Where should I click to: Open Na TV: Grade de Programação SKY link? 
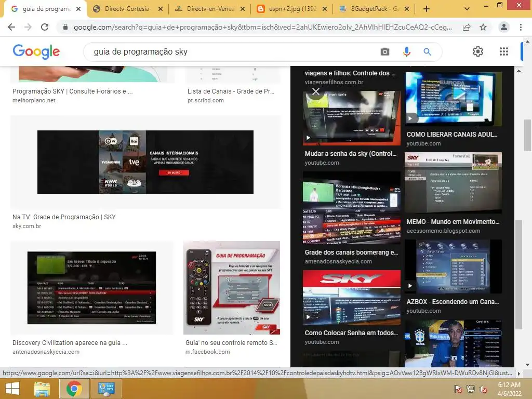[64, 217]
